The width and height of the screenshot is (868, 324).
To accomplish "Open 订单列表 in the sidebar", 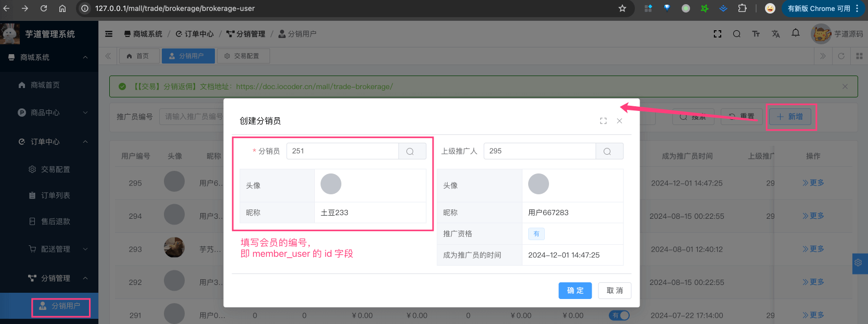I will [55, 195].
